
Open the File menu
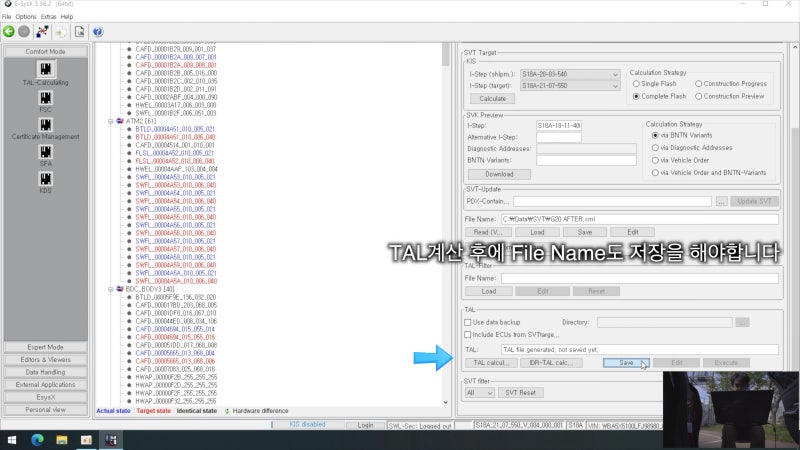point(7,17)
